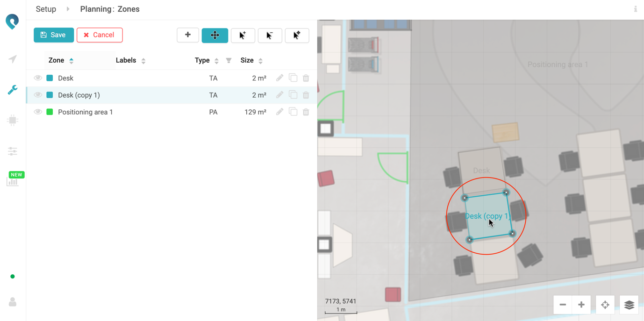This screenshot has width=644, height=321.
Task: Cancel zone editing
Action: (x=100, y=35)
